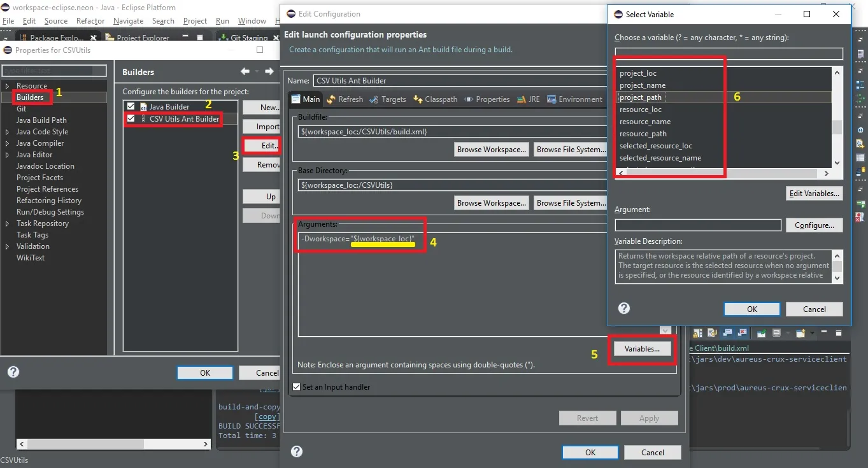Expand the Resource tree node

pos(7,86)
